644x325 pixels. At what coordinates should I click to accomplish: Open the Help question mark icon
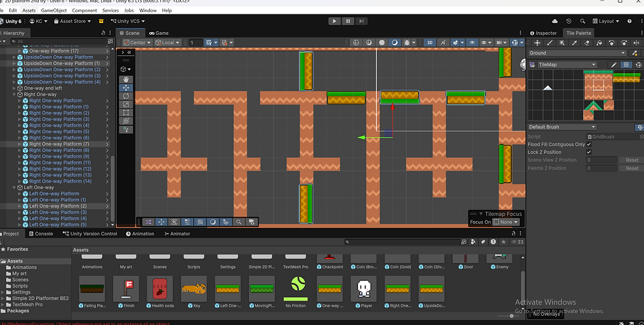tap(630, 21)
